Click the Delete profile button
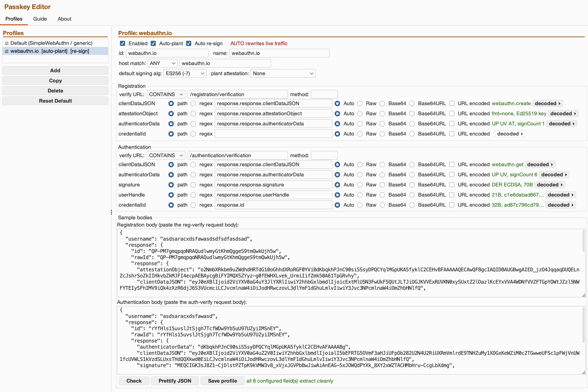588x392 pixels. (x=55, y=91)
